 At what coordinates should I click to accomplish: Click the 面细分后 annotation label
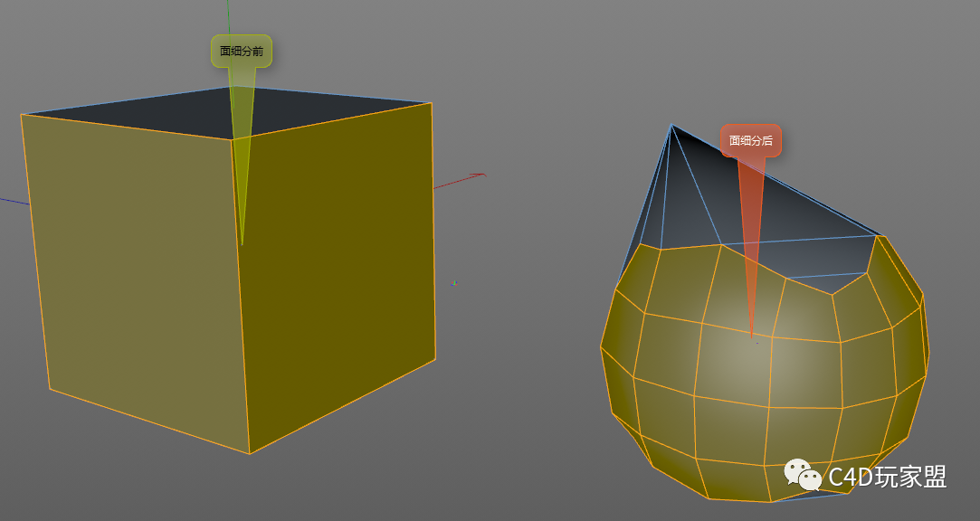pos(751,140)
